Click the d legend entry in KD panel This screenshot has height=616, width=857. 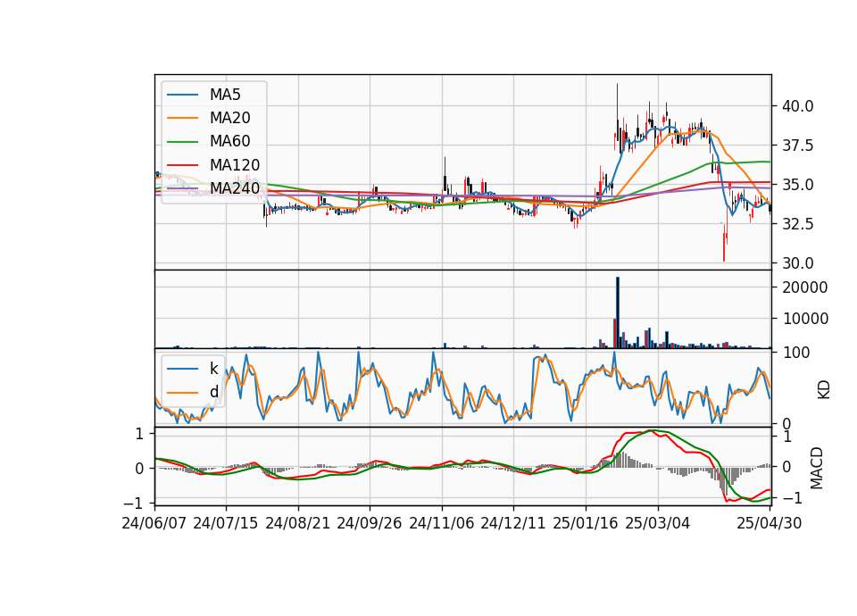coord(193,392)
